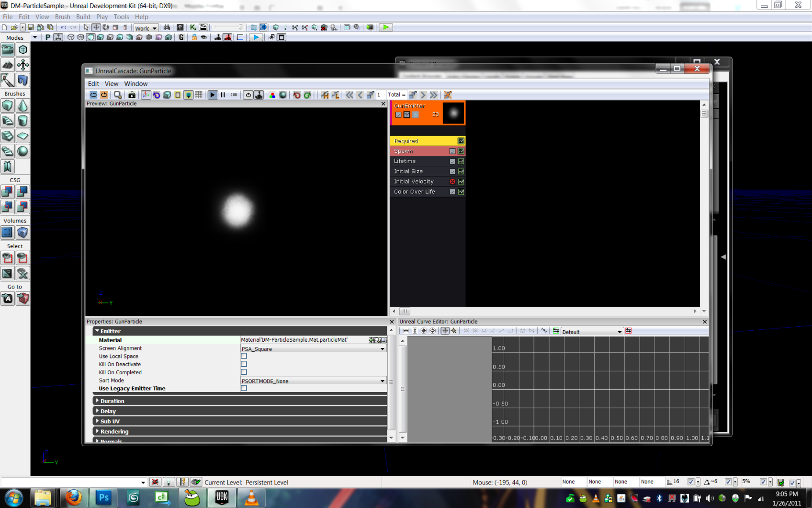Screen dimensions: 812x508
Task: Click the GunEmitter preview thumbnail
Action: point(453,113)
